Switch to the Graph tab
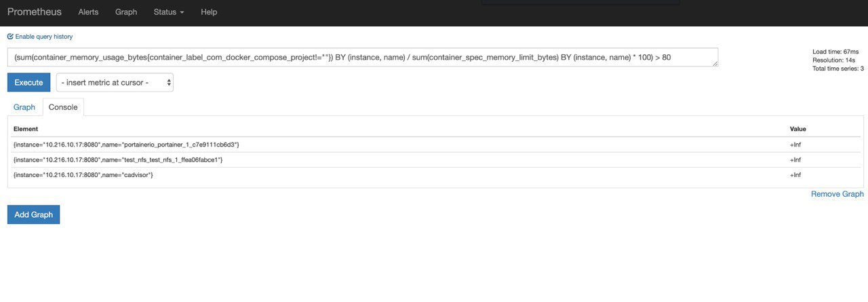 click(24, 107)
